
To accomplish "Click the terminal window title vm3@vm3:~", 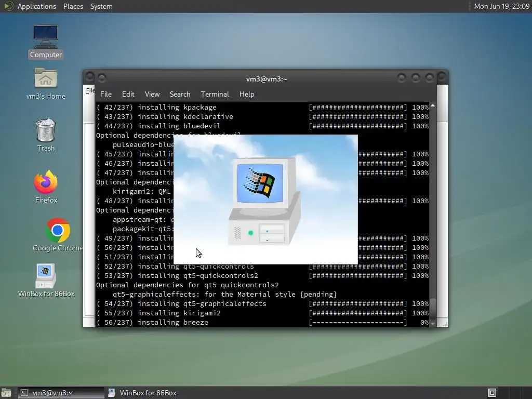I will pos(267,79).
